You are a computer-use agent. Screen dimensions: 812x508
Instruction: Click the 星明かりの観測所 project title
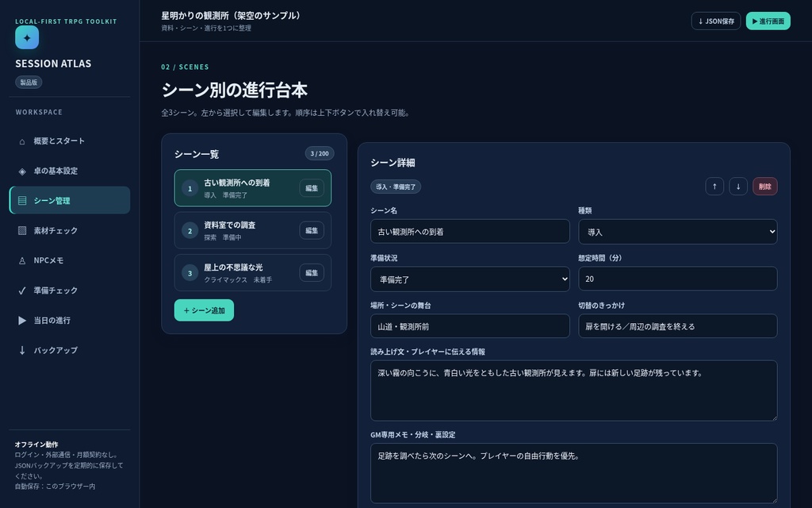click(x=231, y=16)
